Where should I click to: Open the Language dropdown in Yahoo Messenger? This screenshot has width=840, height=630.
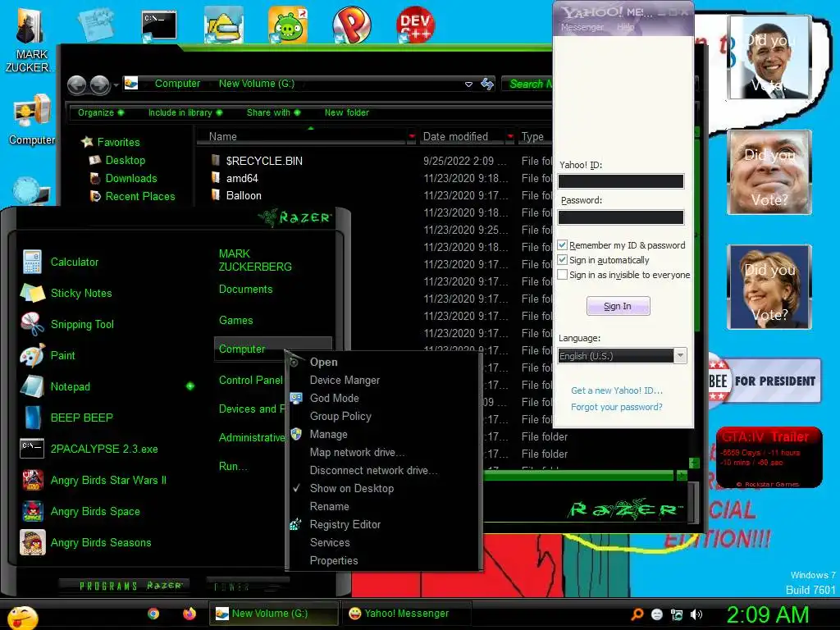(x=680, y=355)
